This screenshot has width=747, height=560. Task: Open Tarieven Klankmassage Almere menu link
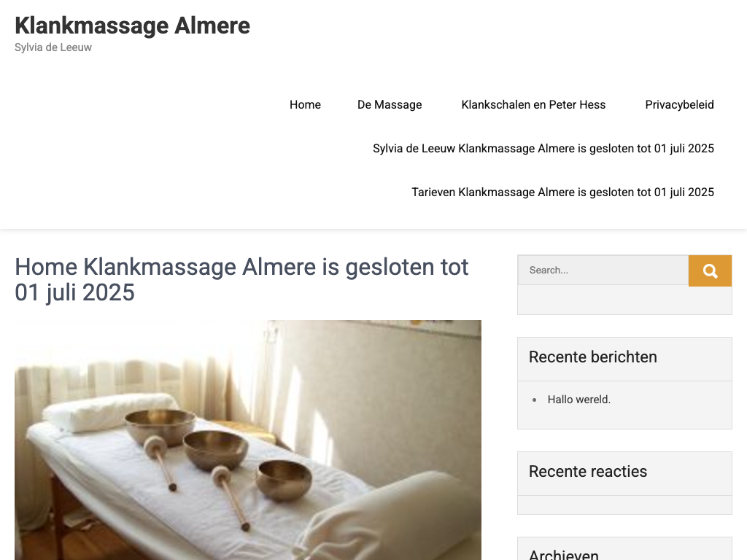click(x=562, y=192)
